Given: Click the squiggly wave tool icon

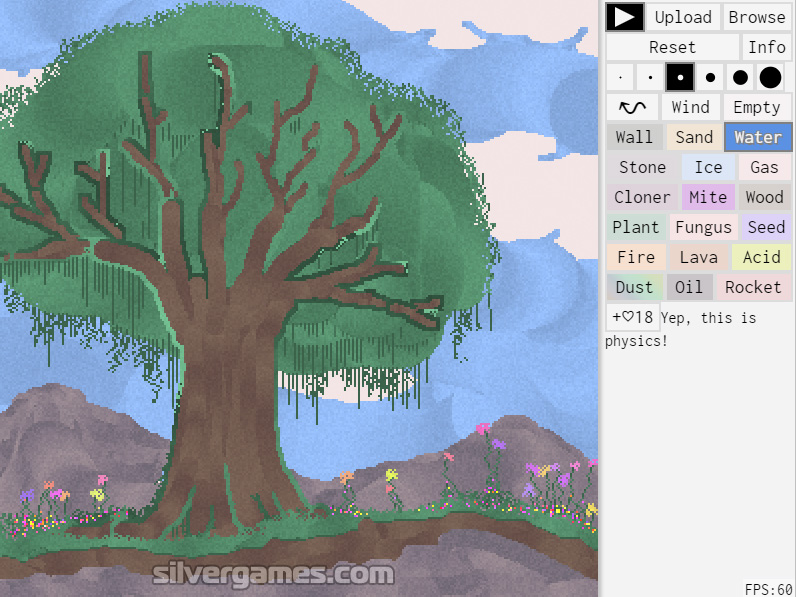Looking at the screenshot, I should coord(632,107).
